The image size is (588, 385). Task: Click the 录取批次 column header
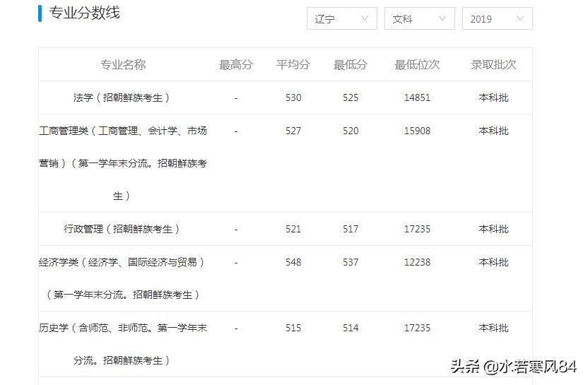(493, 64)
